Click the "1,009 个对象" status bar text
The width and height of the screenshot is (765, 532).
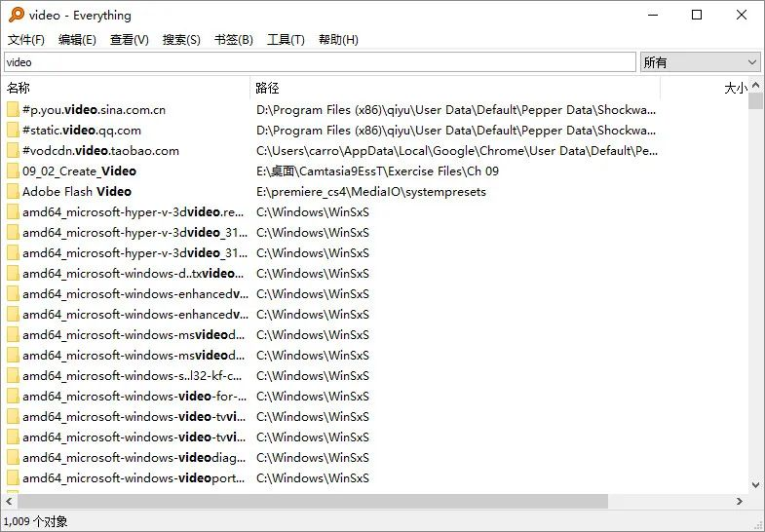click(x=36, y=521)
